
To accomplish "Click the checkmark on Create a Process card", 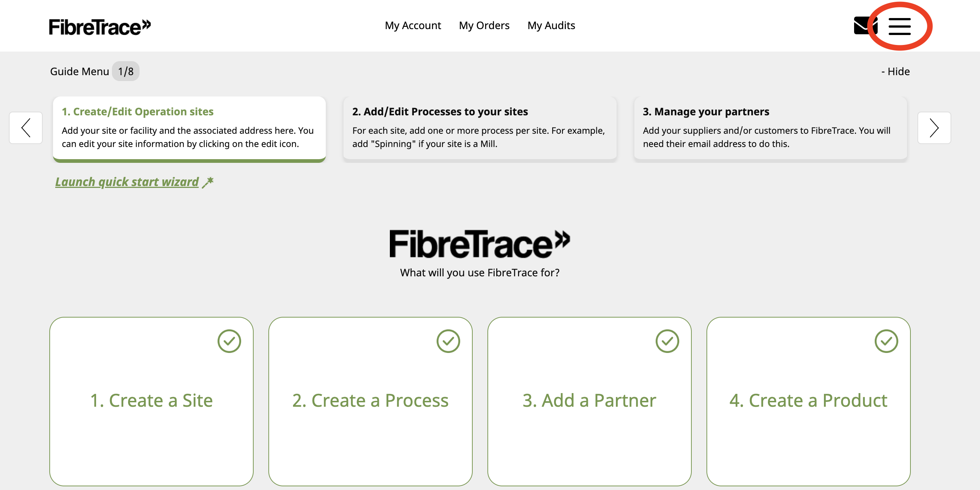I will pyautogui.click(x=448, y=341).
